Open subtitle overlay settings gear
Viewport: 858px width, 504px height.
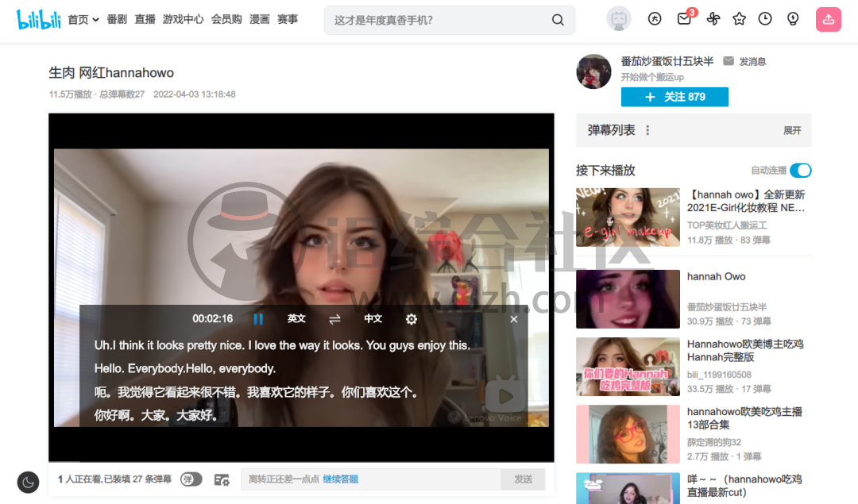pyautogui.click(x=412, y=319)
